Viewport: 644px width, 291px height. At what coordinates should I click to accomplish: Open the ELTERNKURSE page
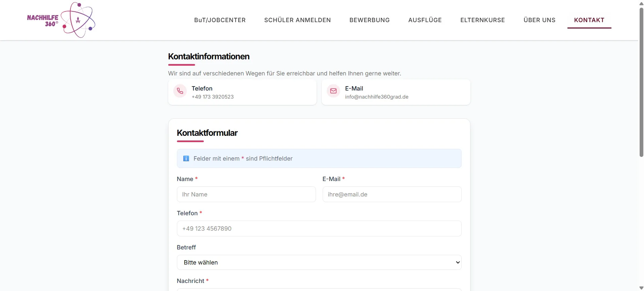pos(483,20)
